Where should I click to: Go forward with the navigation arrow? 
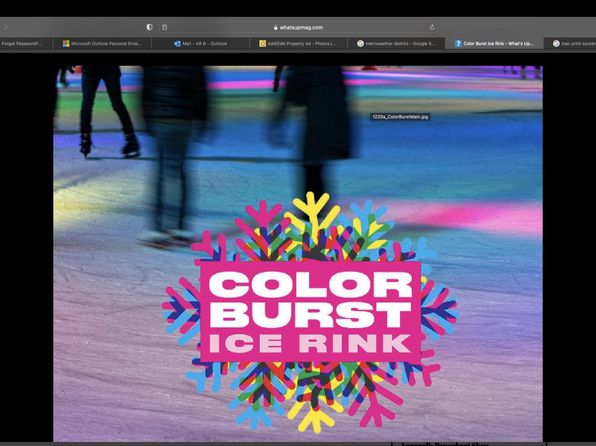tap(5, 27)
